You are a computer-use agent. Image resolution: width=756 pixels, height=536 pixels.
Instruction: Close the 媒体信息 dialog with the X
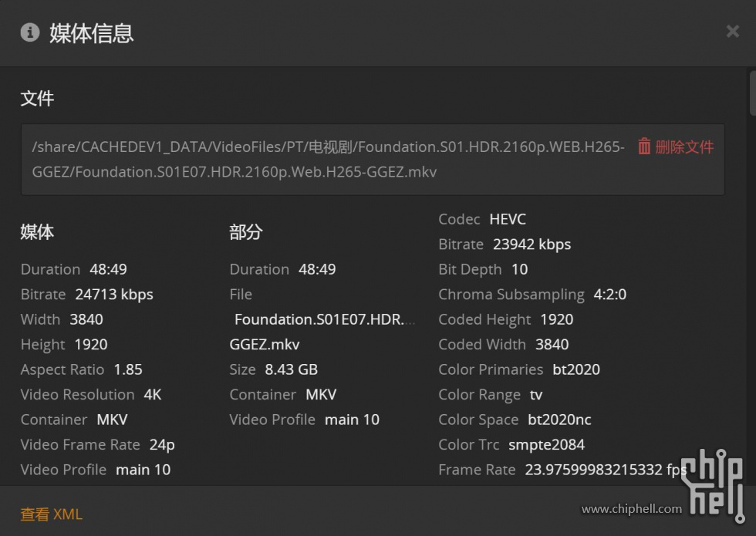pyautogui.click(x=731, y=32)
